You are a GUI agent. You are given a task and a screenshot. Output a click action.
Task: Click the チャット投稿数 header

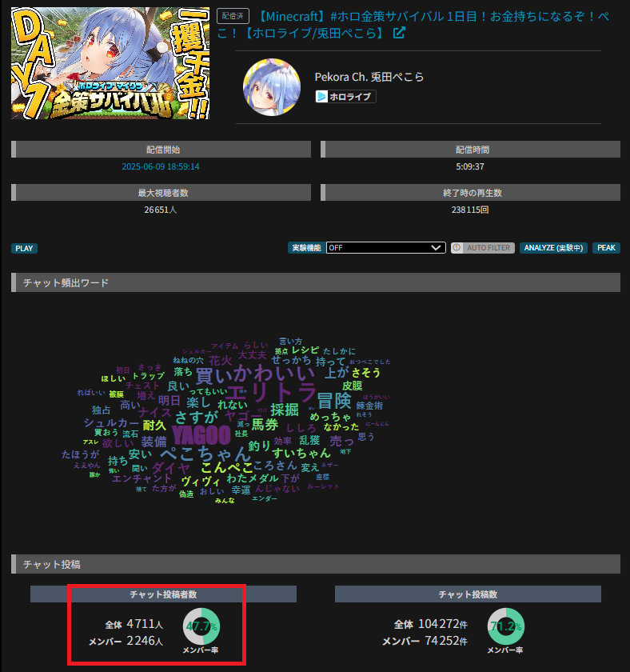point(468,594)
